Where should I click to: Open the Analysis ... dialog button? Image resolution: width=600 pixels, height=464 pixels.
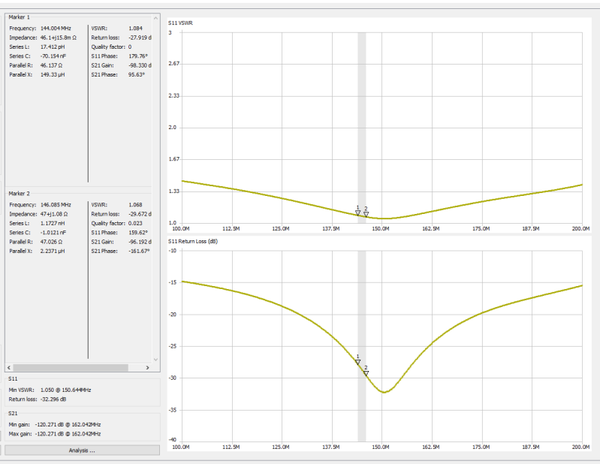82,450
